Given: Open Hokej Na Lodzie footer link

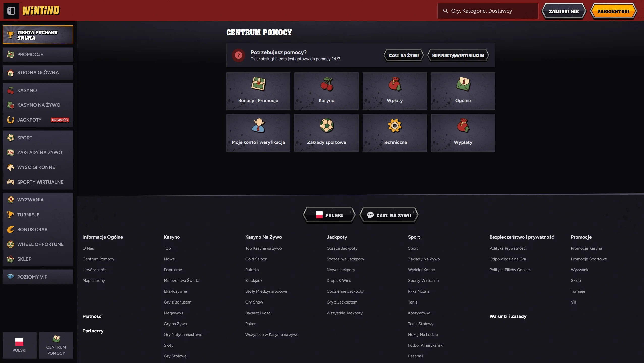Looking at the screenshot, I should [423, 334].
